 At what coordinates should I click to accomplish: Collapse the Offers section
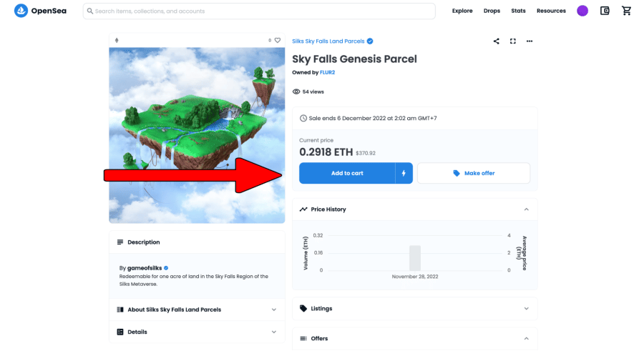pyautogui.click(x=526, y=339)
